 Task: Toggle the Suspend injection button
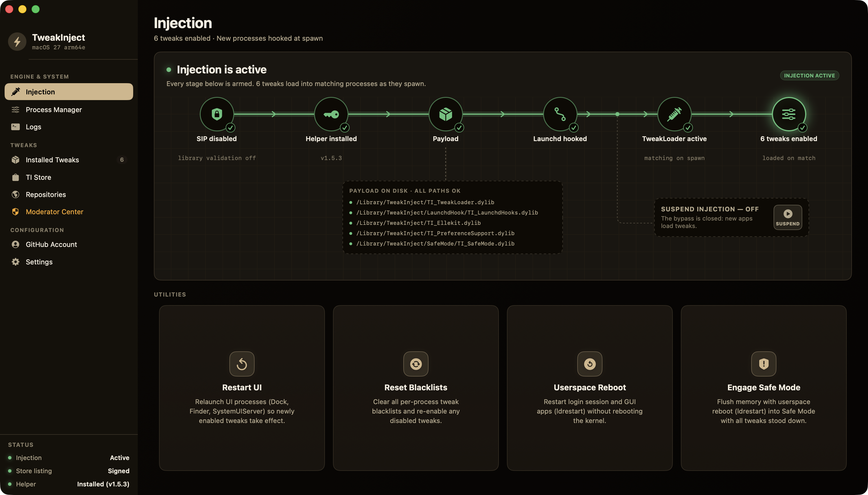(787, 217)
